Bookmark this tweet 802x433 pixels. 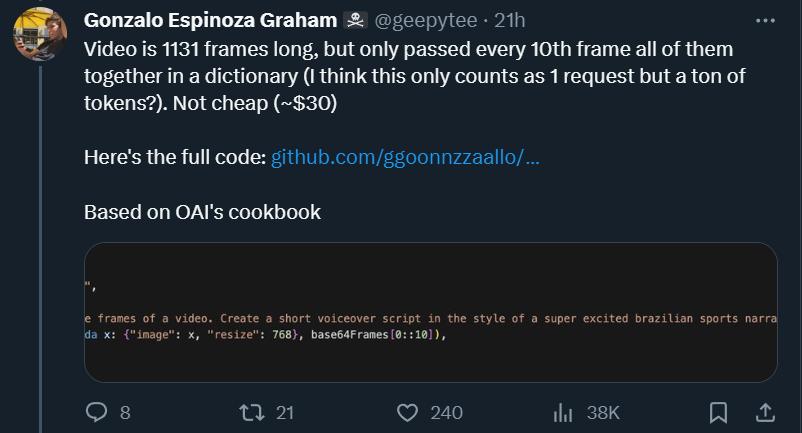click(x=718, y=412)
